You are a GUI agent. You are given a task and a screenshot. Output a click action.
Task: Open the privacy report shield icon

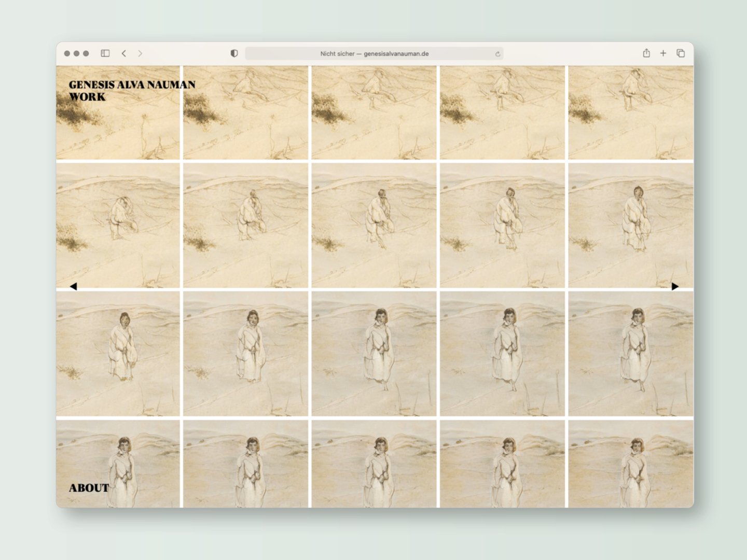(234, 53)
